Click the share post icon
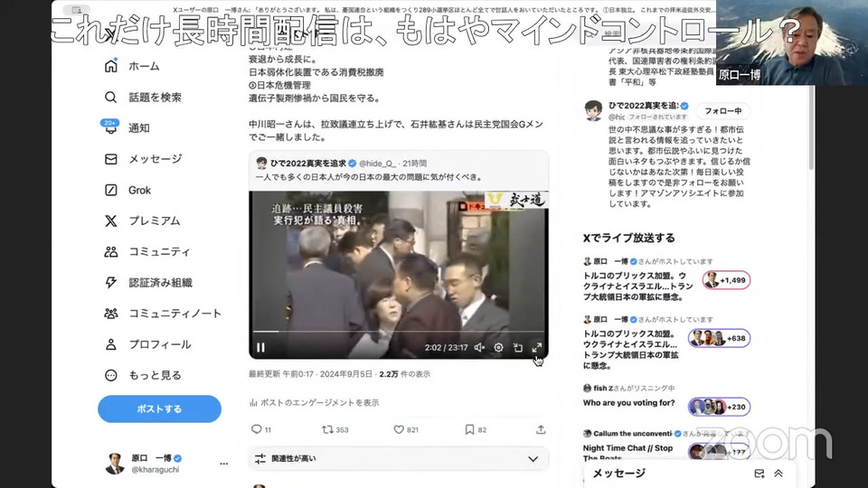This screenshot has width=868, height=488. [541, 429]
